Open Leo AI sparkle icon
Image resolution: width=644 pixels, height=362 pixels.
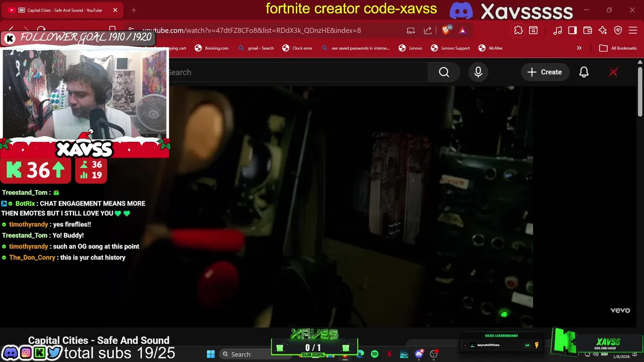coord(603,30)
